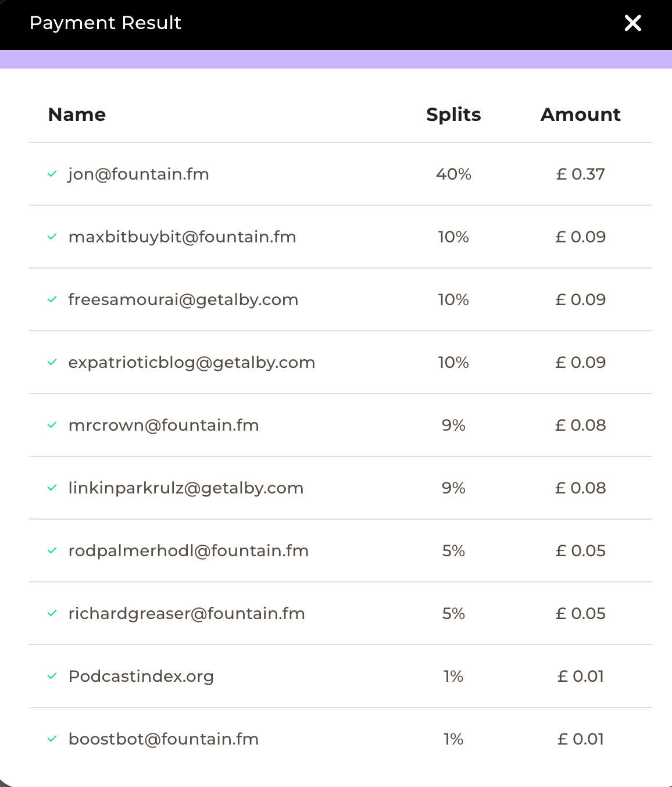Click the tick next to linkinparkrulz@getalby.com
The image size is (672, 787).
pos(52,488)
